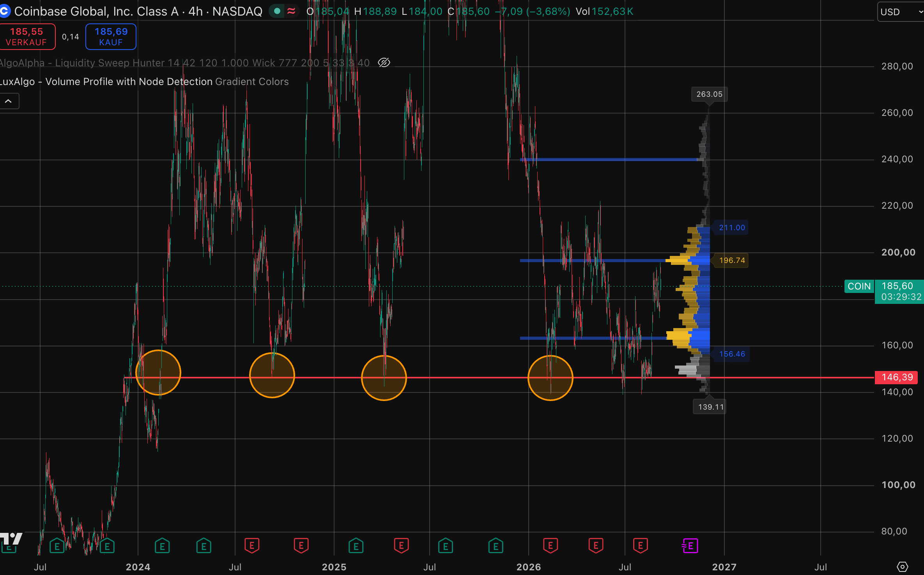Screen dimensions: 924x575
Task: Click the 240,00 price scale label
Action: tap(897, 159)
